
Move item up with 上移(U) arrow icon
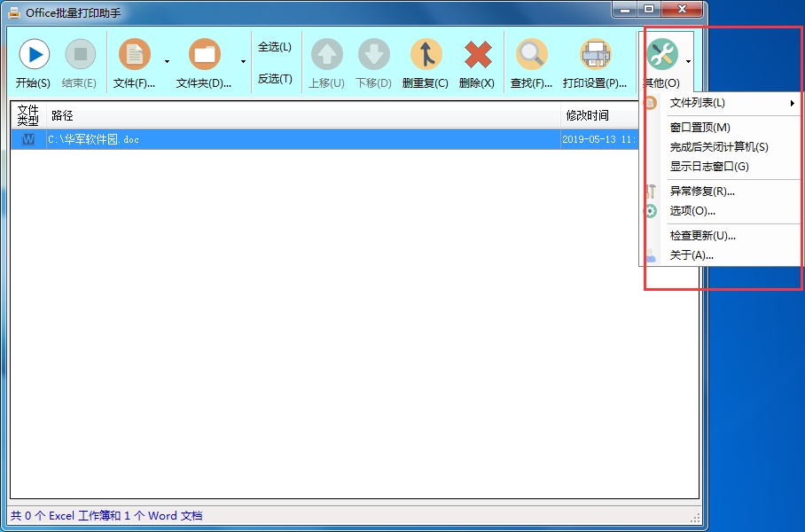[x=326, y=55]
